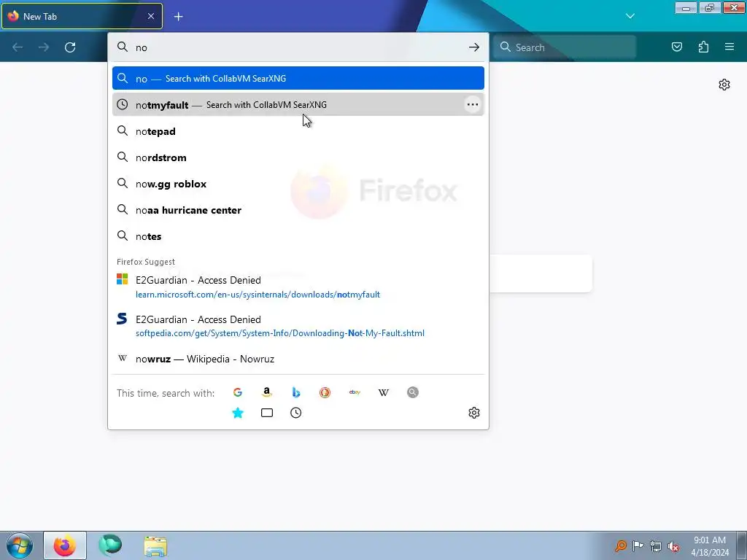747x560 pixels.
Task: Search with Wikipedia this time
Action: [384, 392]
